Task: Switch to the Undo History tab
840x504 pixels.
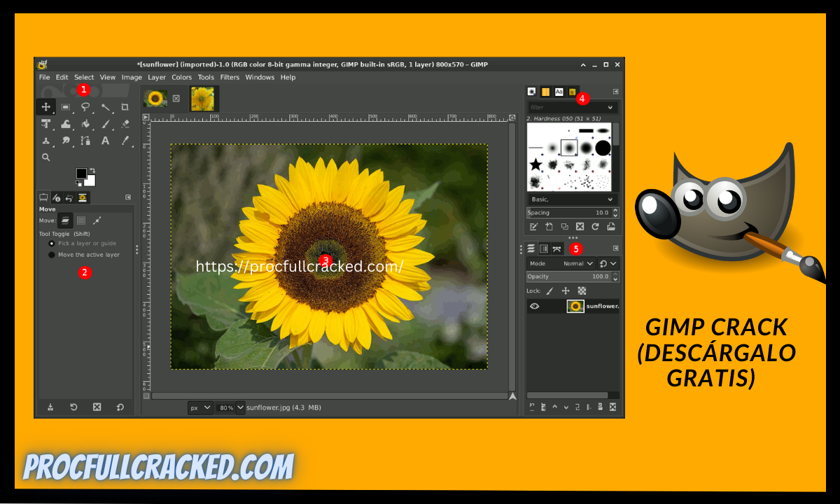Action: [69, 197]
